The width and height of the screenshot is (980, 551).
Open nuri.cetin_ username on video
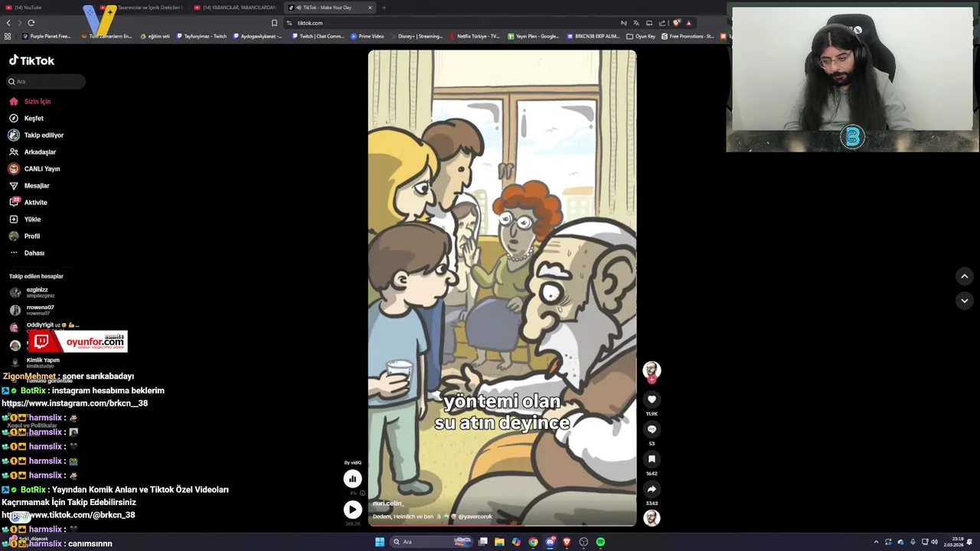point(388,504)
